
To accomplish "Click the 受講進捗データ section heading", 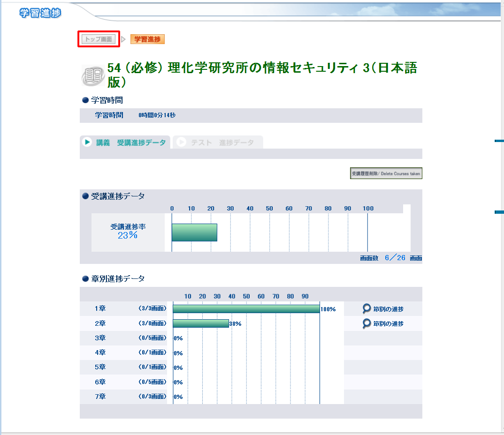I will tap(118, 196).
